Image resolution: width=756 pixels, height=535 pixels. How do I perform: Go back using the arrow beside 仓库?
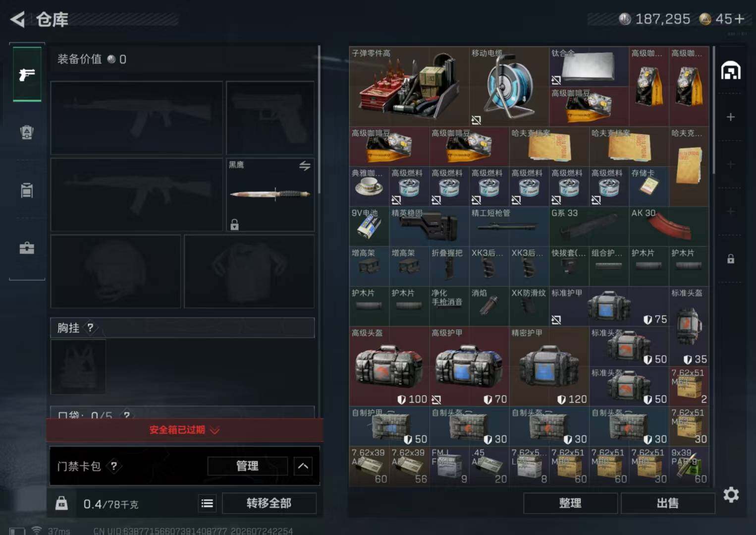pos(18,19)
